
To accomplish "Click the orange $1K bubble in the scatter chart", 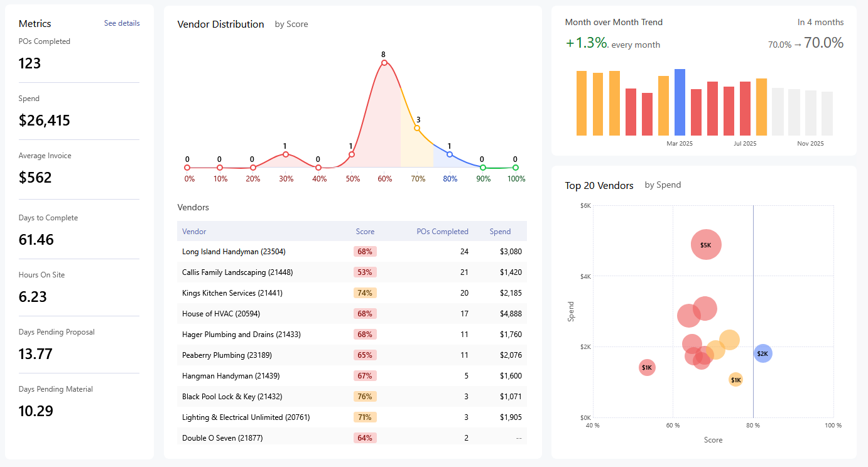I will pos(735,380).
